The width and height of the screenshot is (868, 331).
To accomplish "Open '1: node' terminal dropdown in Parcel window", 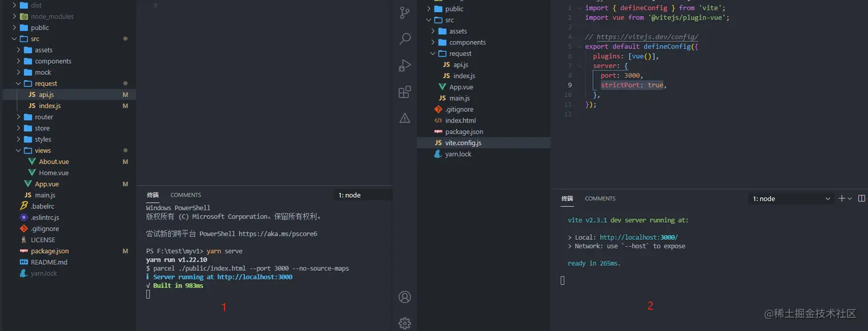I will click(363, 195).
